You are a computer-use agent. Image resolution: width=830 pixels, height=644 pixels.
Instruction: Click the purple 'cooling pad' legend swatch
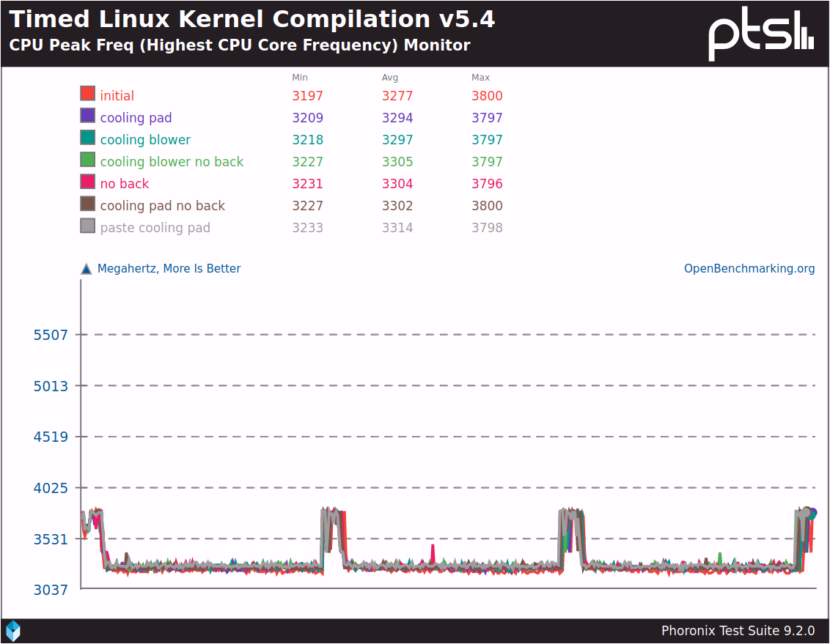click(x=88, y=116)
